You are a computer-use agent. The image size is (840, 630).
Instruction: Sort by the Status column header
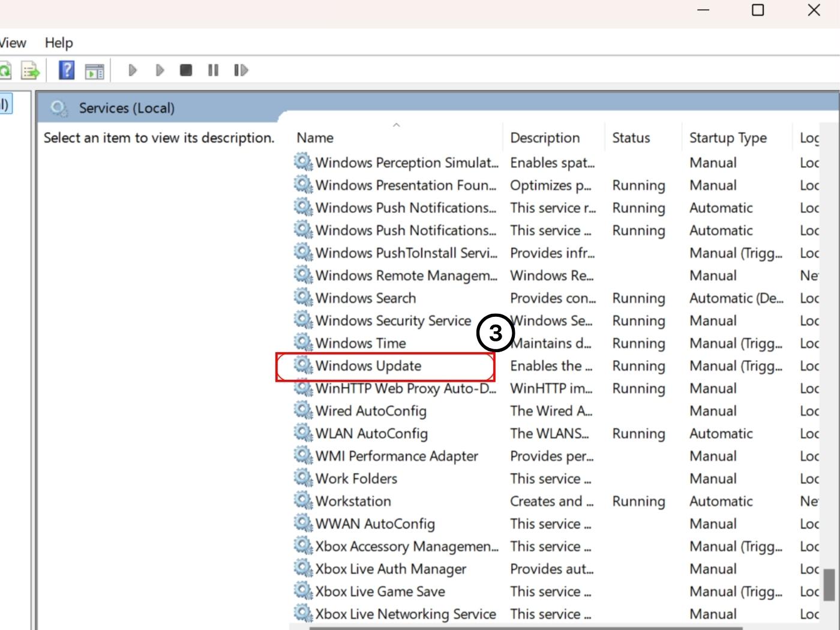(631, 138)
